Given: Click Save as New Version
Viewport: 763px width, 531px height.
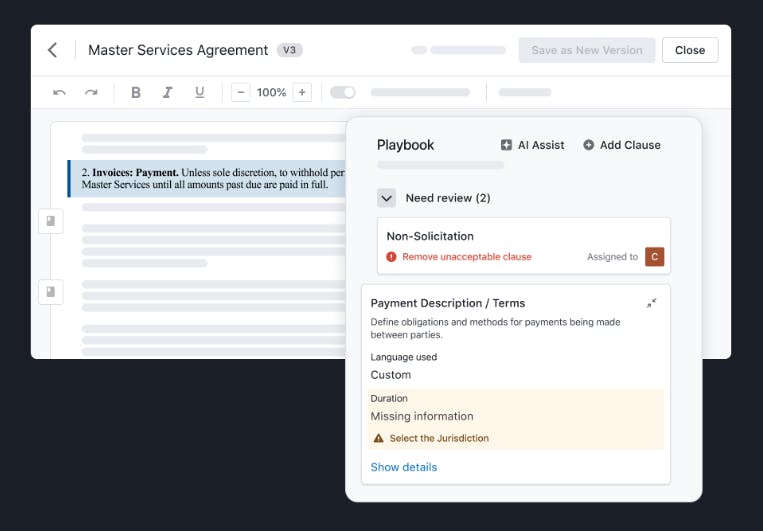Looking at the screenshot, I should [x=587, y=50].
